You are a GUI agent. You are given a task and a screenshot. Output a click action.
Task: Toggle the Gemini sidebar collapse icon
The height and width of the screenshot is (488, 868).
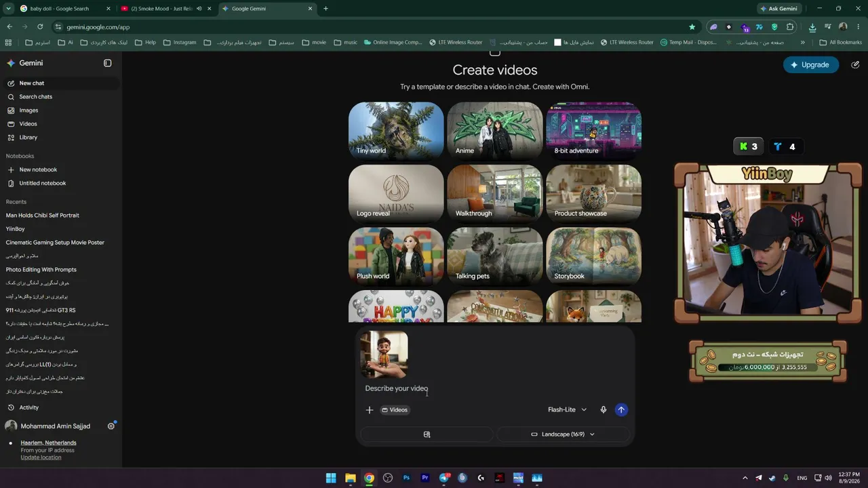pos(107,63)
